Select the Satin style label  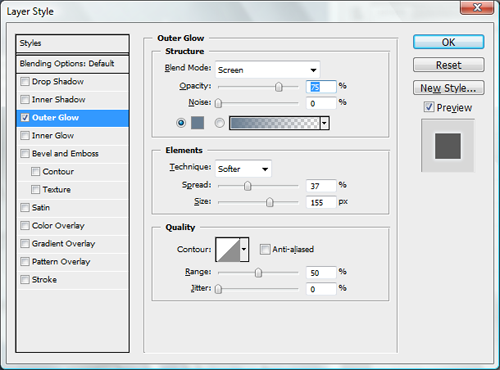tap(41, 207)
